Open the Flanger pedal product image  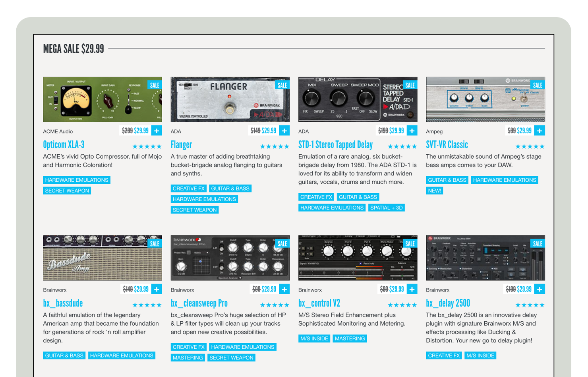click(x=230, y=99)
